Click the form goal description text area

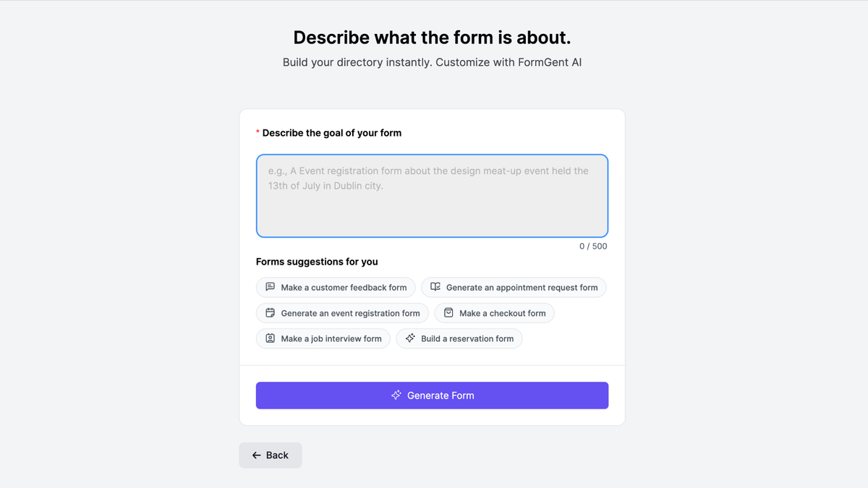coord(432,195)
